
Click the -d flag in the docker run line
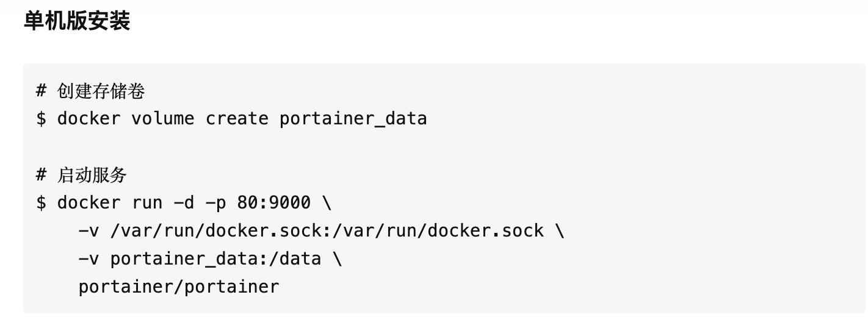[184, 202]
